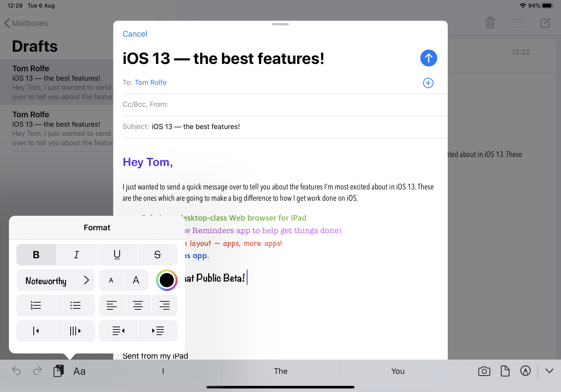Viewport: 561px width, 392px height.
Task: Tap the Undo icon
Action: 16,371
